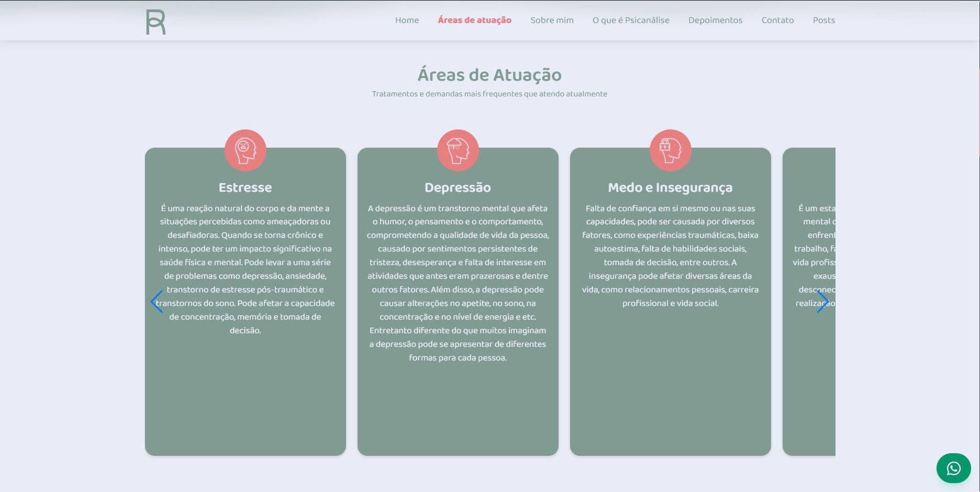Click the subtitle 'Tratamentos e demandas mais frequentes'

(x=489, y=94)
